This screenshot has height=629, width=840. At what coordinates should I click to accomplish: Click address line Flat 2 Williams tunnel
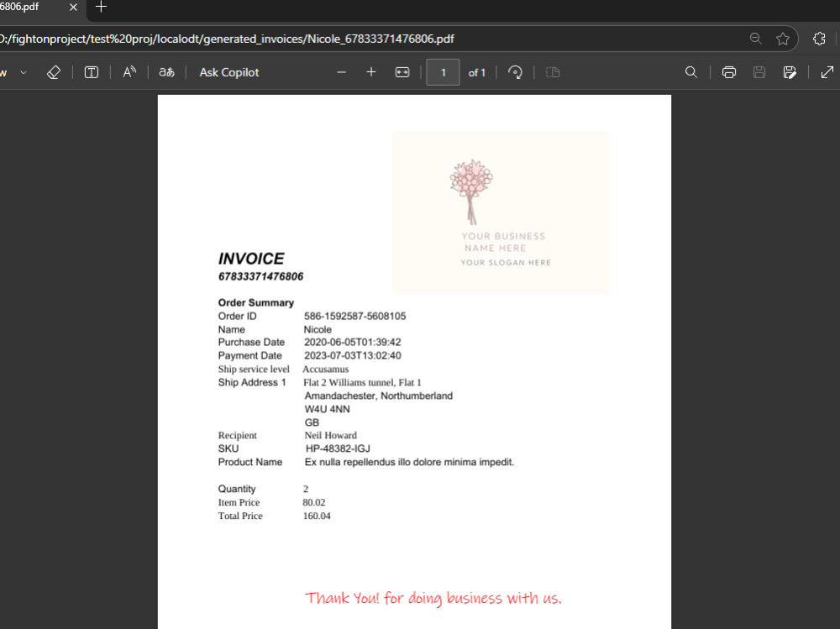pos(362,383)
